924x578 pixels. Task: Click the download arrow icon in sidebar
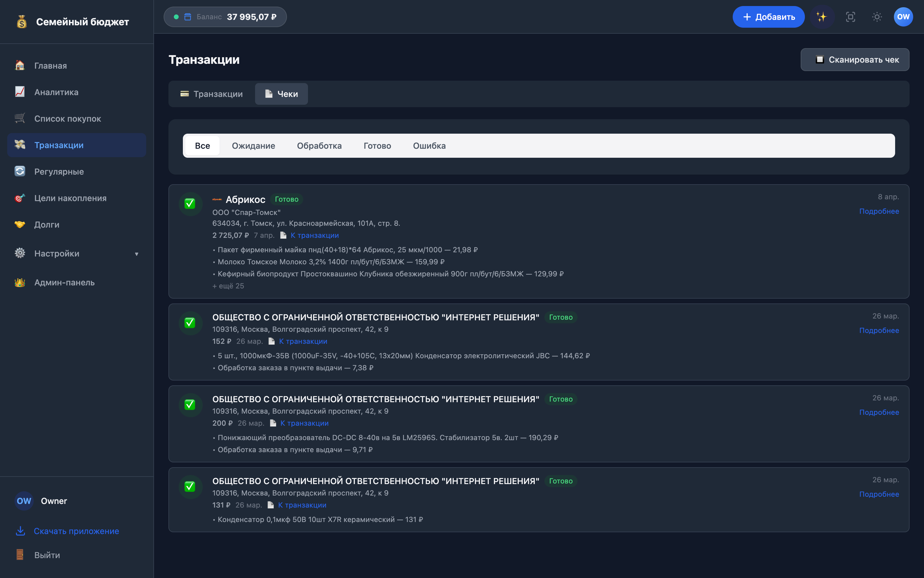(x=20, y=531)
